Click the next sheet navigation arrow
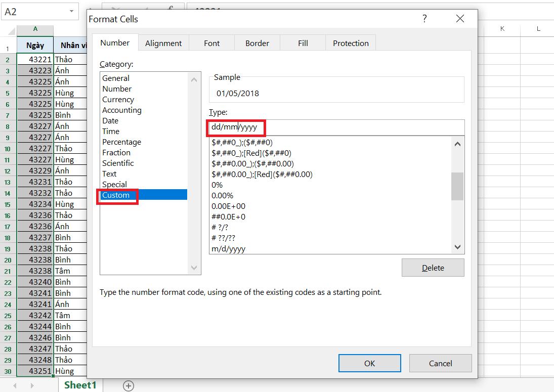The width and height of the screenshot is (554, 392). pos(32,385)
